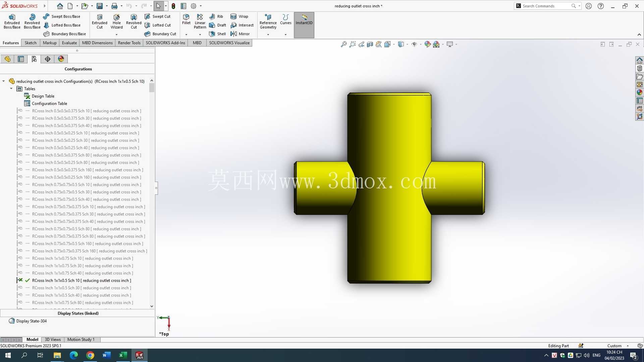Click the Wrap tool

(239, 16)
